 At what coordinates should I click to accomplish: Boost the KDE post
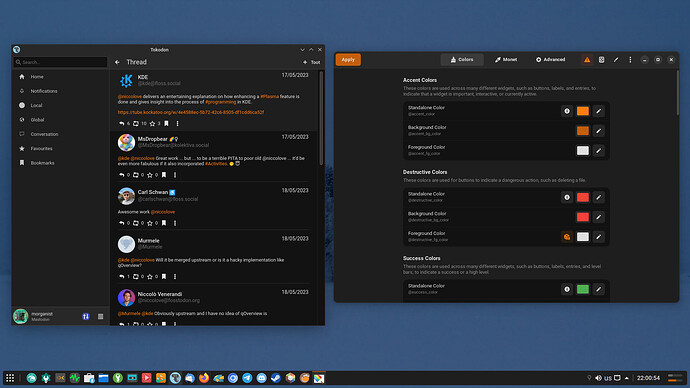point(136,124)
